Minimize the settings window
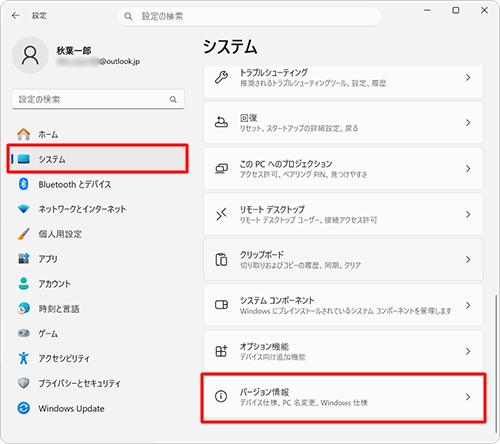500x444 pixels. tap(427, 10)
